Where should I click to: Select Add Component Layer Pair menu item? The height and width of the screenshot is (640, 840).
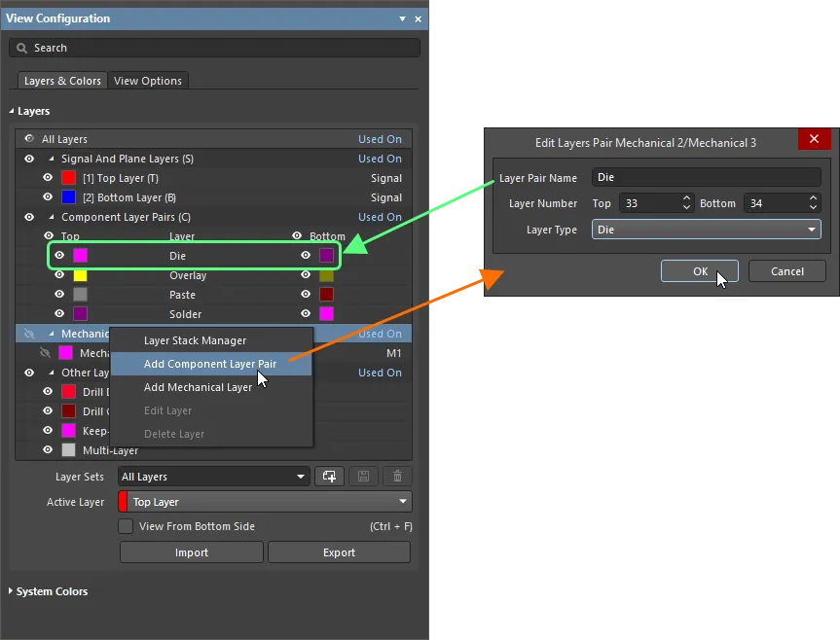coord(210,364)
